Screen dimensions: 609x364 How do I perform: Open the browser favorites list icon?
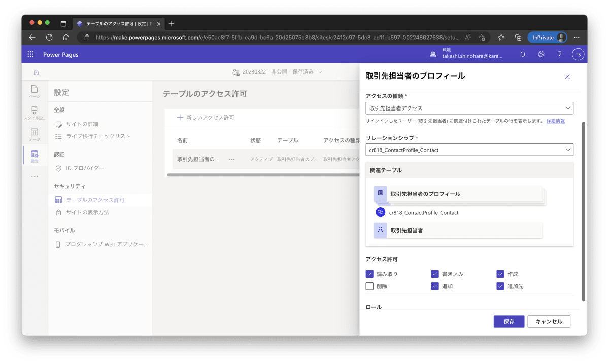click(x=501, y=37)
